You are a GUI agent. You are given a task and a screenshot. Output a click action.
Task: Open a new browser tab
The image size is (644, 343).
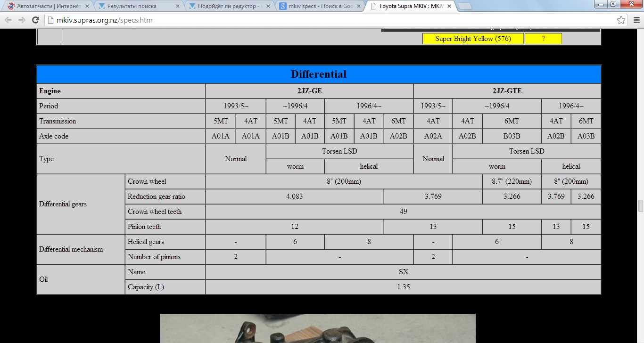tap(465, 7)
